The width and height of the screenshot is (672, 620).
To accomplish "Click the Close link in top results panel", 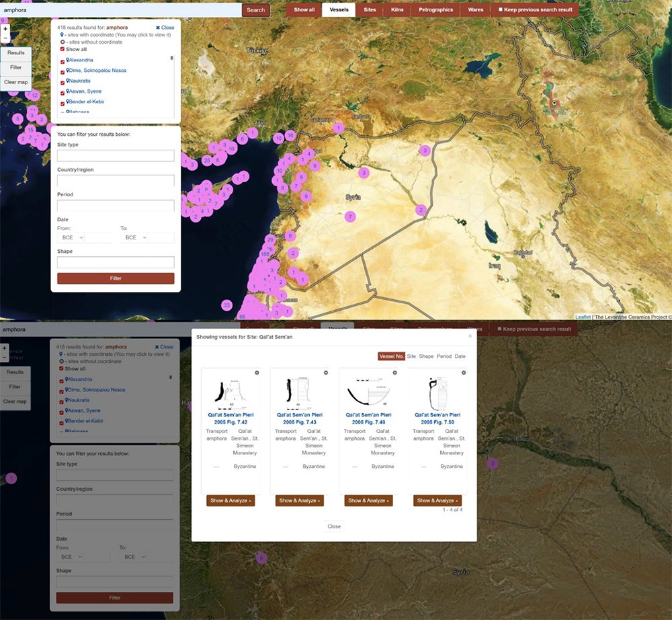I will (x=165, y=28).
